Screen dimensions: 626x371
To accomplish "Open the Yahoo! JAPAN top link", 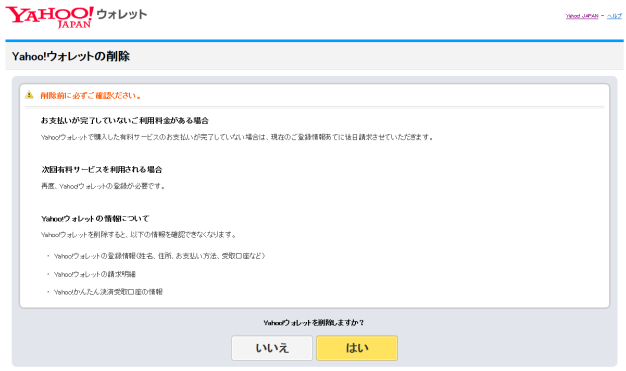I will [x=582, y=16].
